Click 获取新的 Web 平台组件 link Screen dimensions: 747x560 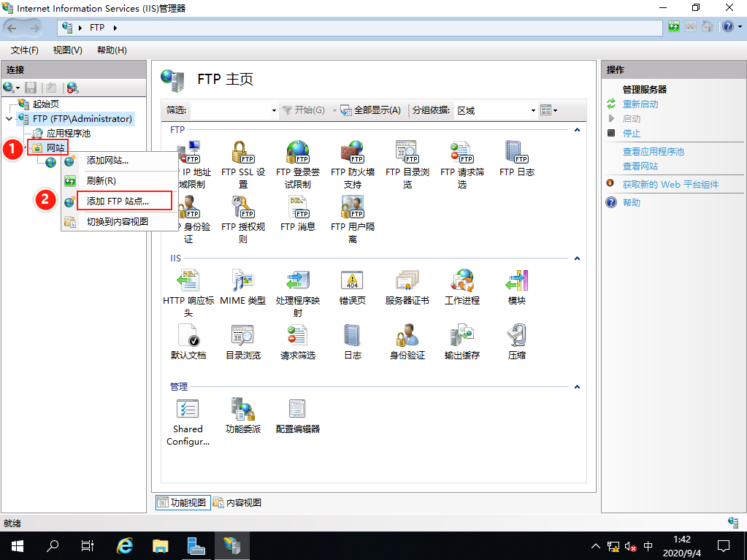(670, 184)
